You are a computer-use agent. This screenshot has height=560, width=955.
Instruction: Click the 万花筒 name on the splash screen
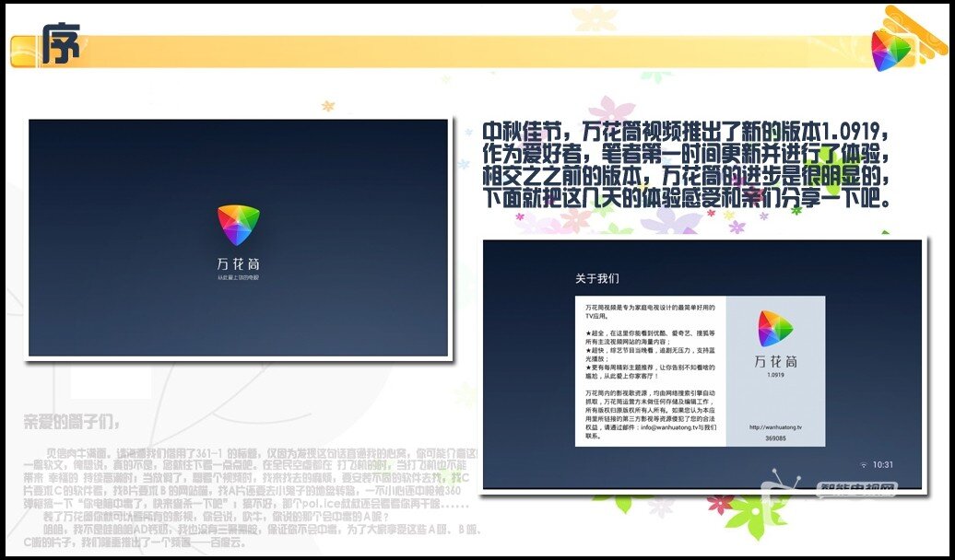(x=238, y=264)
